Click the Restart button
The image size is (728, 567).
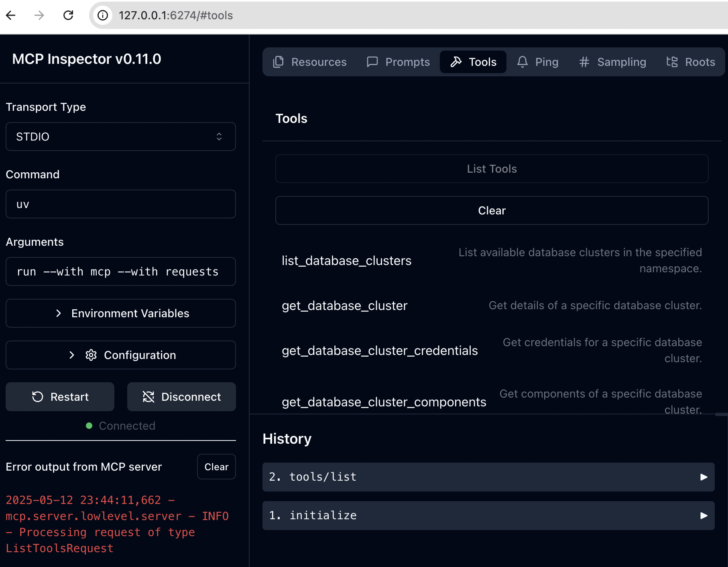pos(60,397)
